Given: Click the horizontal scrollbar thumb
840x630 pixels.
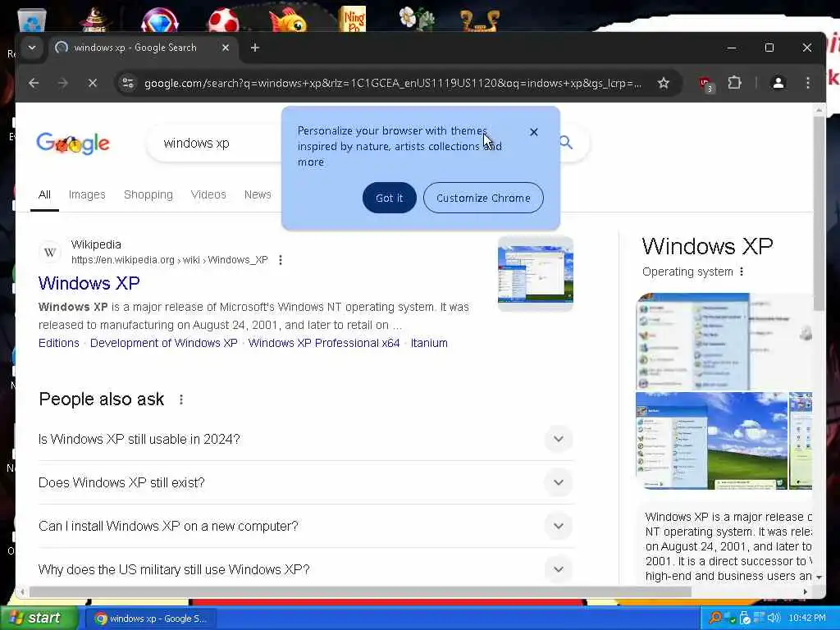Looking at the screenshot, I should point(360,592).
